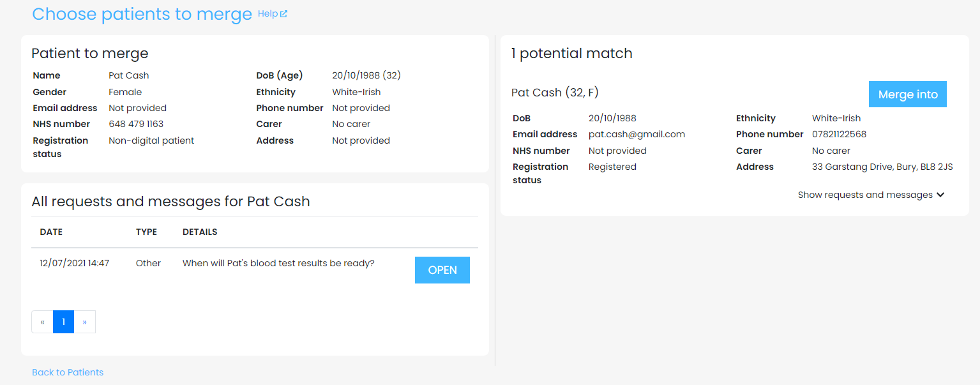Go to previous page of requests

pos(42,322)
